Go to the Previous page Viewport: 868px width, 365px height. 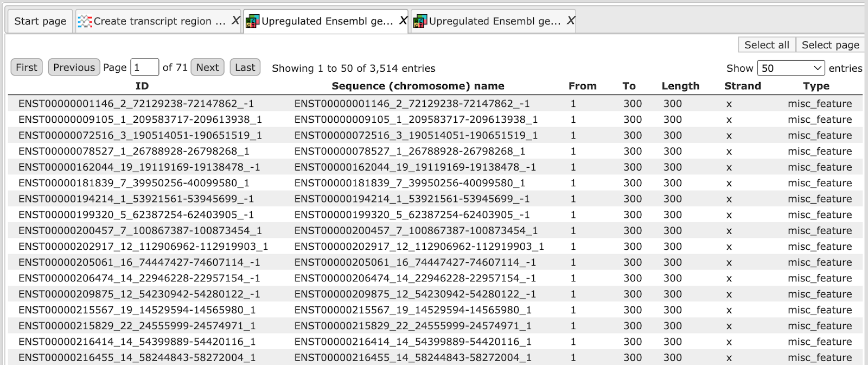click(74, 67)
